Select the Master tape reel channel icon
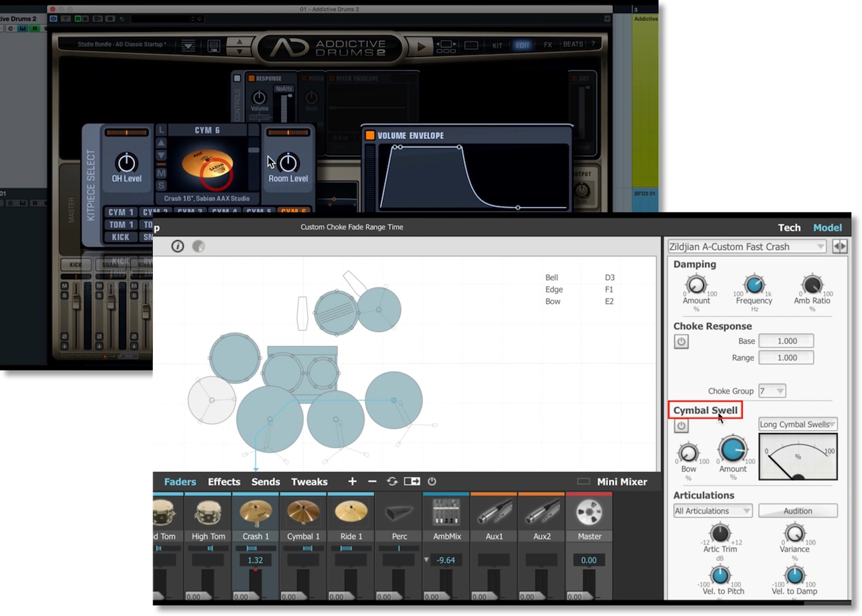The image size is (862, 616). (589, 514)
